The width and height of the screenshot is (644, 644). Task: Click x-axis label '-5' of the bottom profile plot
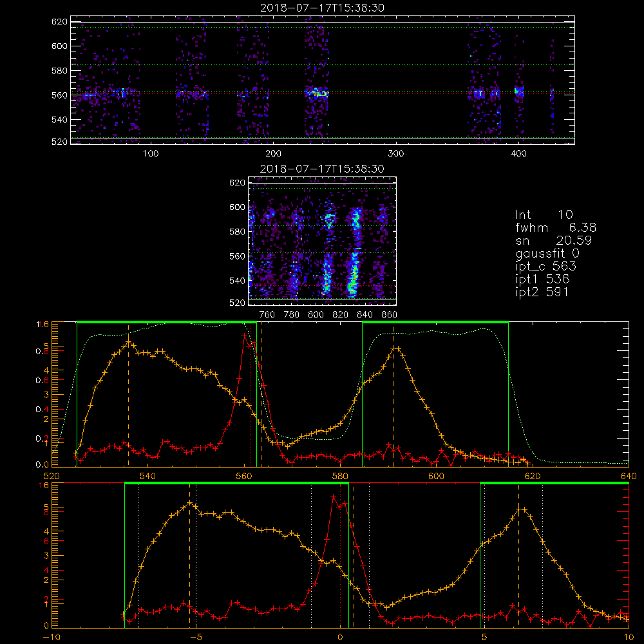click(196, 638)
